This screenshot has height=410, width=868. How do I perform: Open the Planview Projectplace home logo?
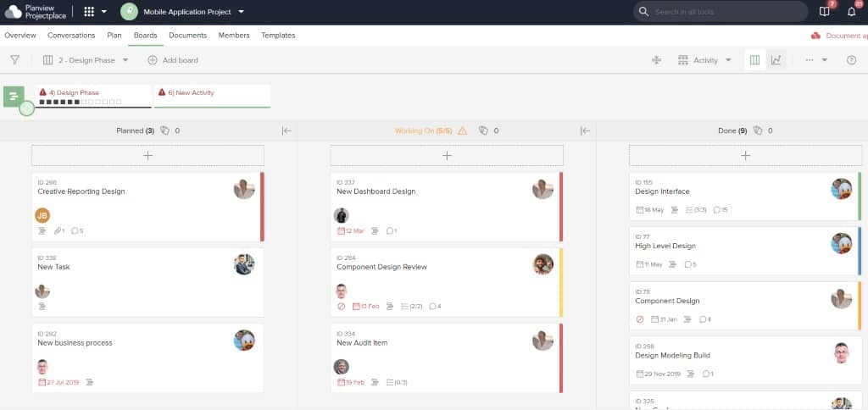35,12
